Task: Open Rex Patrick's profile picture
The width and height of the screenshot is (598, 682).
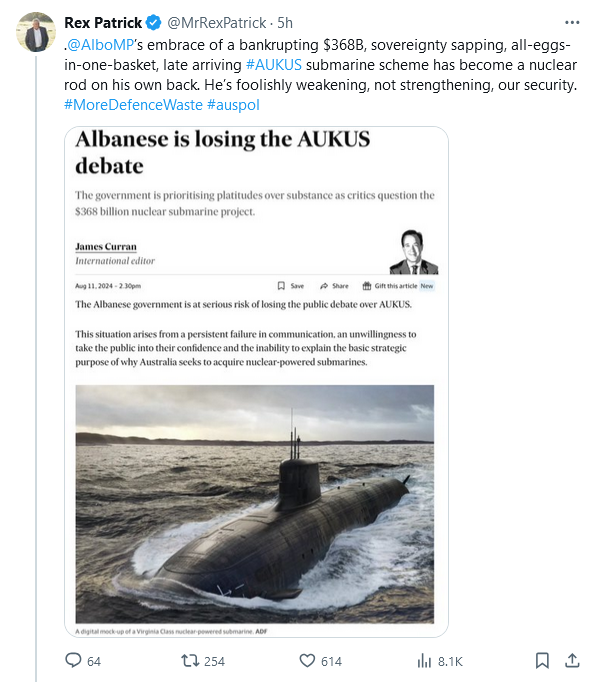Action: pos(36,32)
